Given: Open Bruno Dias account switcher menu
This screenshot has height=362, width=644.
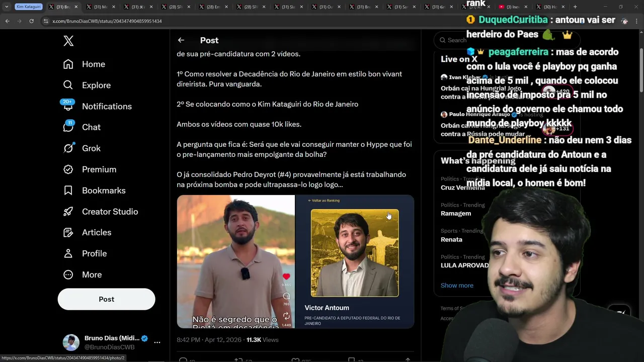Looking at the screenshot, I should [111, 342].
